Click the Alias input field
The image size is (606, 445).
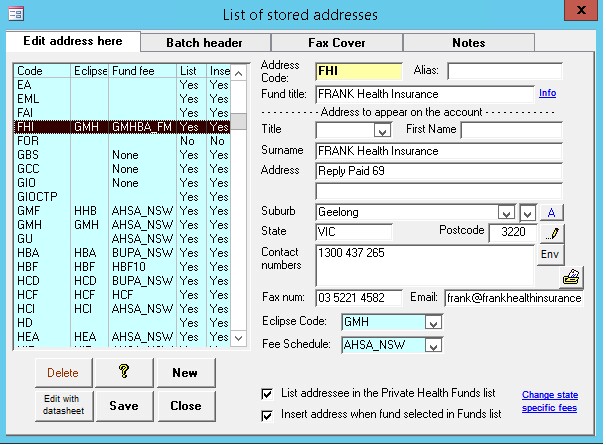coord(505,72)
